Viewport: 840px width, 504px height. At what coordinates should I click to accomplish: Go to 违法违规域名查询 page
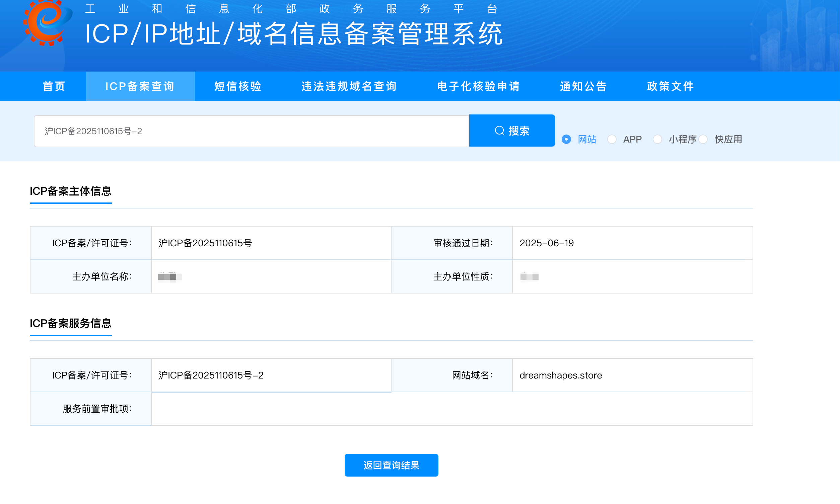[x=349, y=86]
